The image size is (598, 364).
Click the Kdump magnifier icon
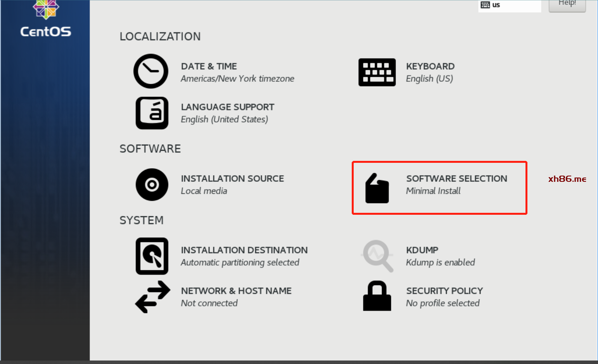[377, 256]
